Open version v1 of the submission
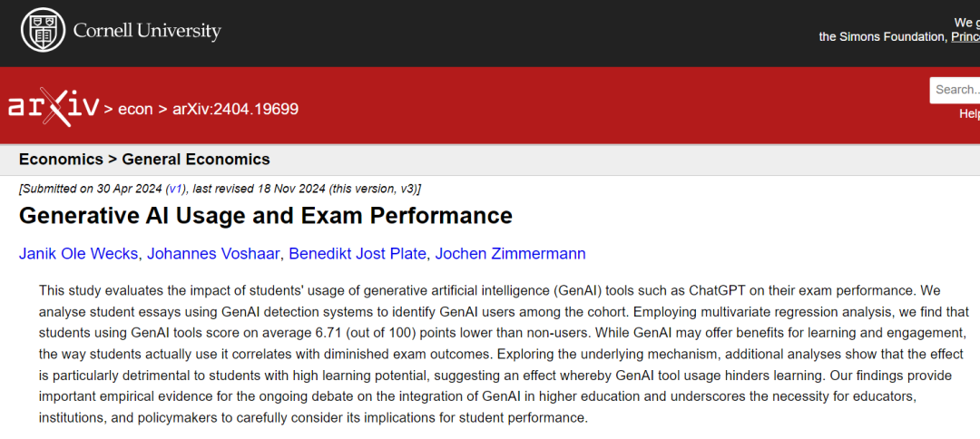 (x=176, y=189)
